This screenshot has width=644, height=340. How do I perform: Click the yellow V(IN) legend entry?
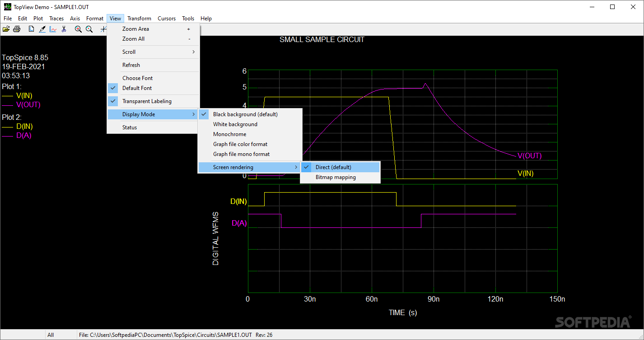[24, 95]
